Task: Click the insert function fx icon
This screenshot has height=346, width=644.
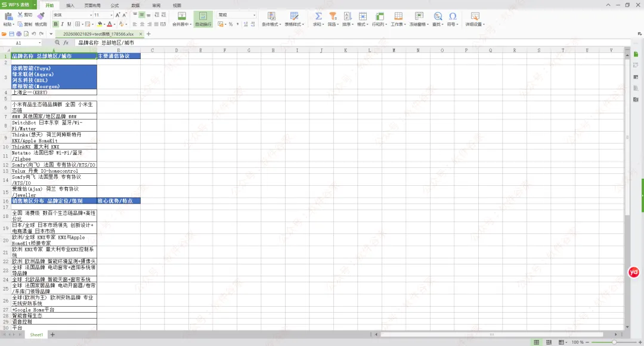Action: (66, 43)
